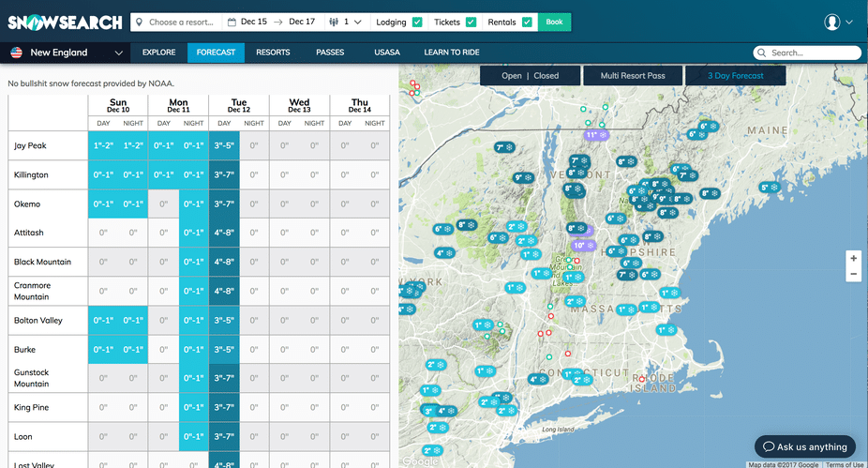Toggle the Rentals checkbox
This screenshot has height=468, width=868.
(x=527, y=23)
